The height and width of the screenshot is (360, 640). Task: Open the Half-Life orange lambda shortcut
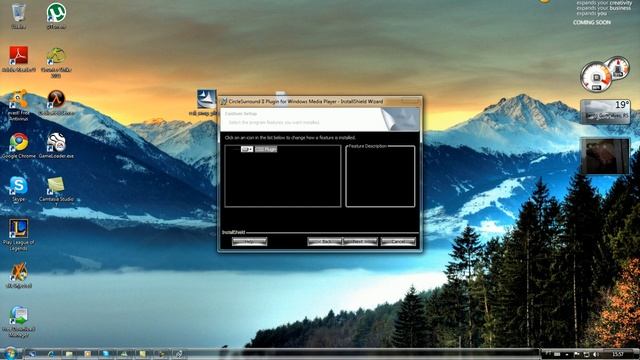tap(56, 102)
